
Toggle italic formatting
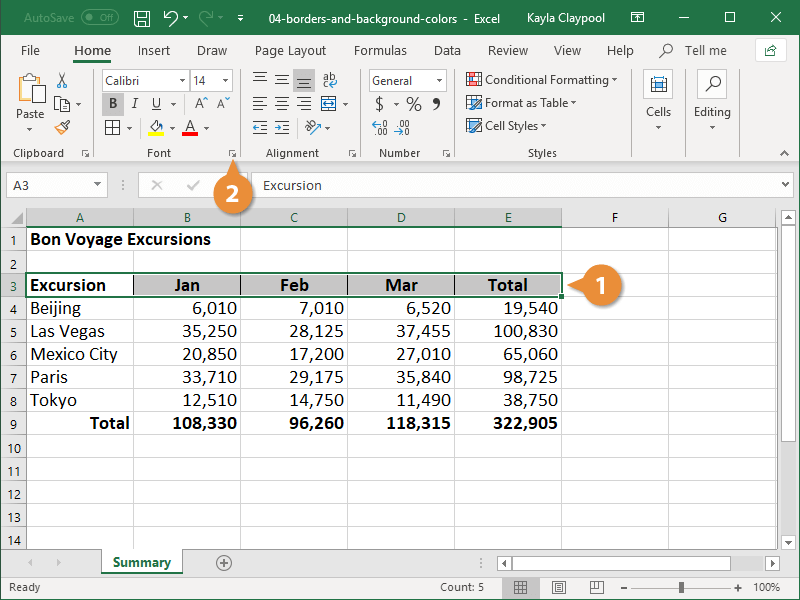135,102
